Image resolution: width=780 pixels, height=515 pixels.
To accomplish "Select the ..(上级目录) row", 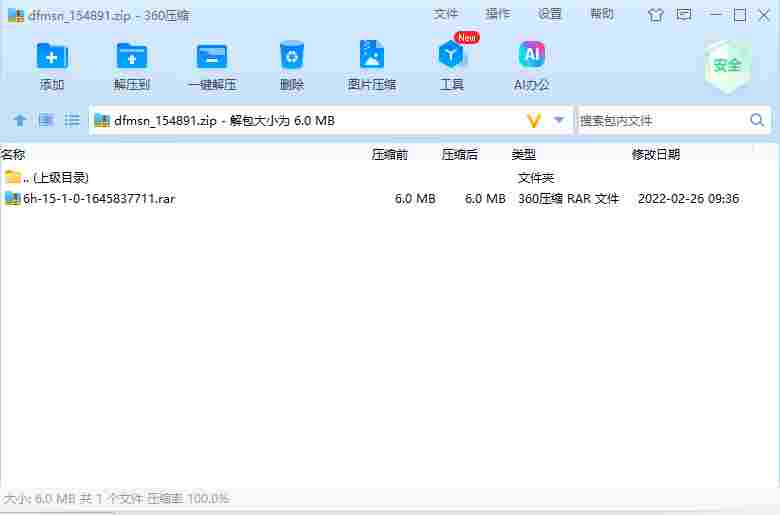I will pos(390,177).
